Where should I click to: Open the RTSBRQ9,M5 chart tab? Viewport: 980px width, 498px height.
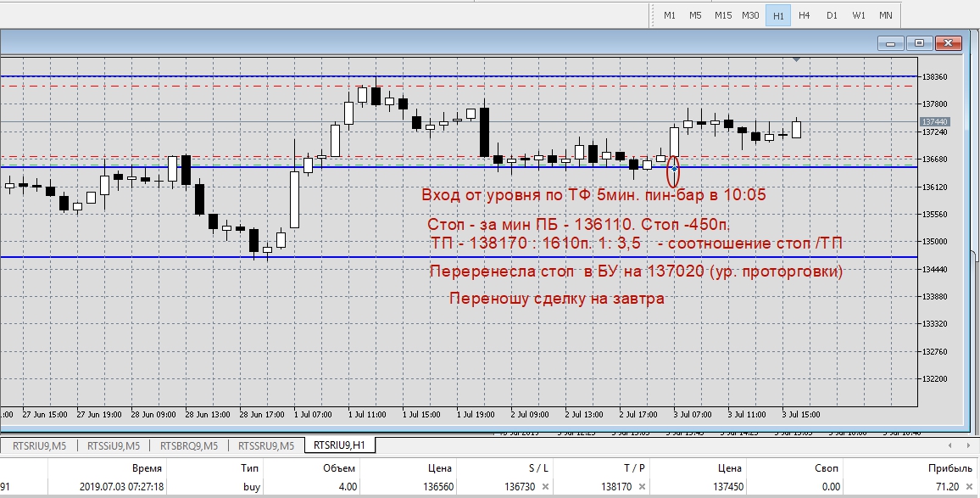coord(189,445)
